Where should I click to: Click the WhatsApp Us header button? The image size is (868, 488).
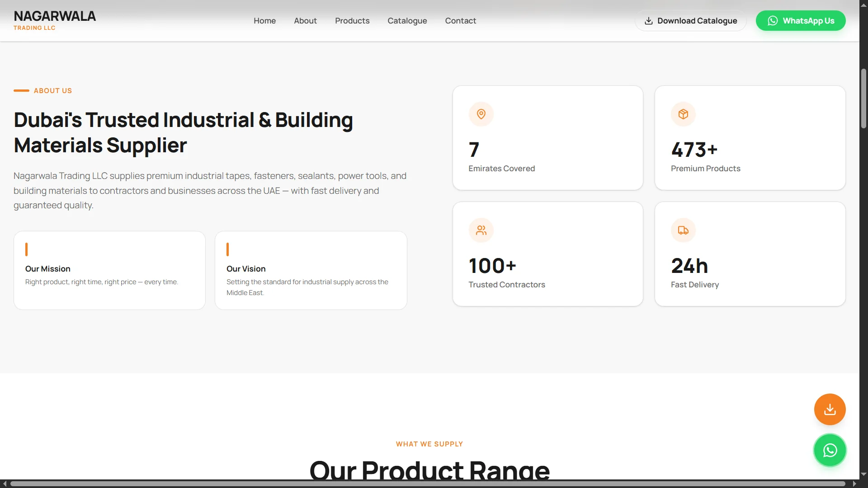coord(801,21)
